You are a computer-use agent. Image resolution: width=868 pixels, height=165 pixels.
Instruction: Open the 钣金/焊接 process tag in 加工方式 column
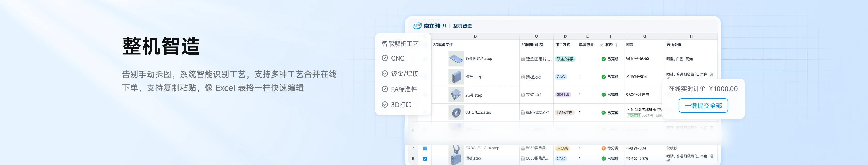coord(565,59)
